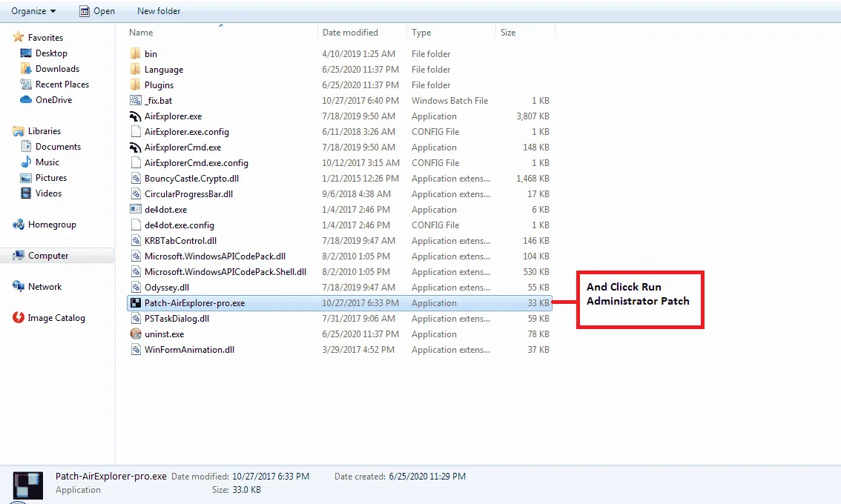841x504 pixels.
Task: Select file name AirExplorer.exe.config
Action: 187,131
